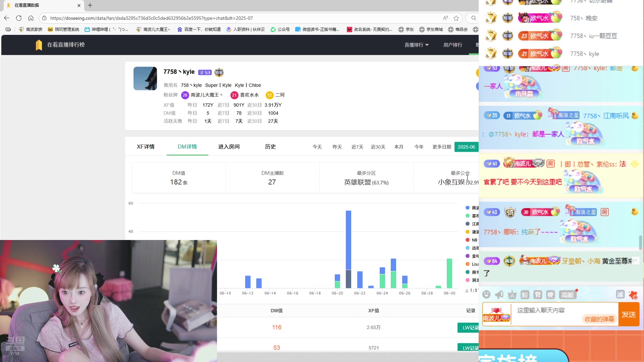
Task: Close the 在看直播数据 tab
Action: pos(79,5)
